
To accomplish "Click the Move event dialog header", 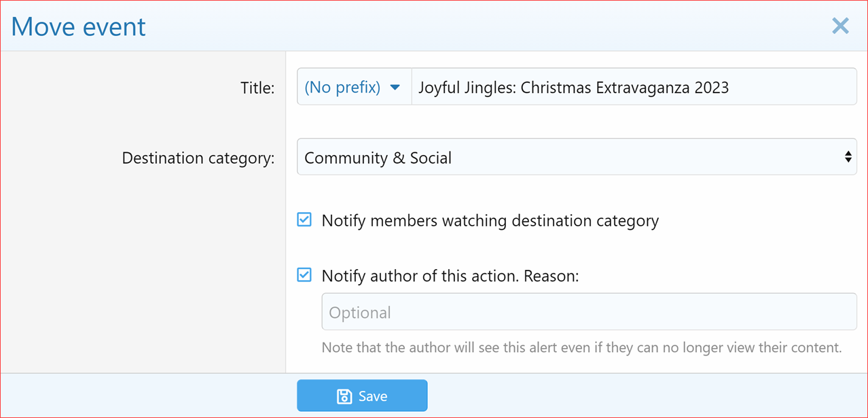I will (x=77, y=26).
